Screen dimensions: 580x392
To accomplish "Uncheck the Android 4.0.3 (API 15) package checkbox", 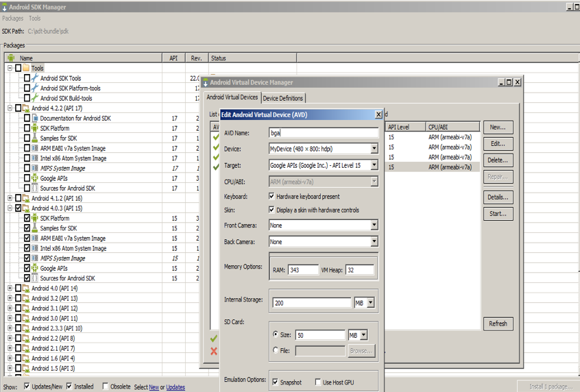I will tap(18, 208).
